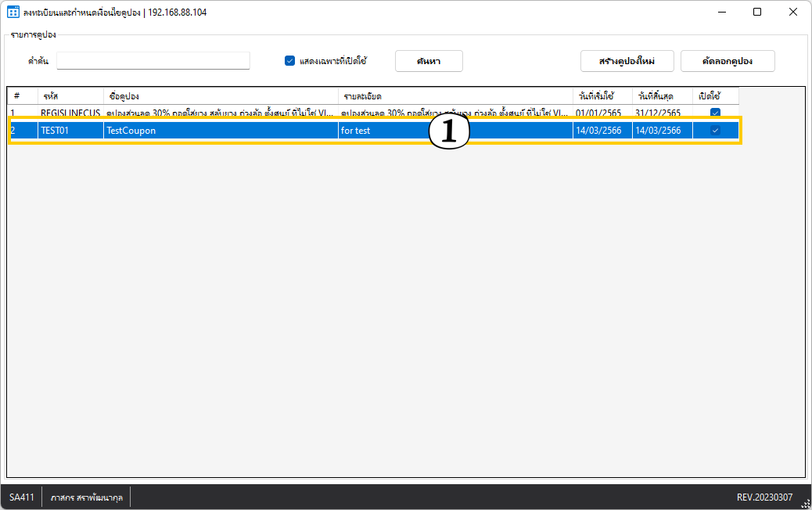812x510 pixels.
Task: Focus the คำค้น search text field
Action: 153,61
